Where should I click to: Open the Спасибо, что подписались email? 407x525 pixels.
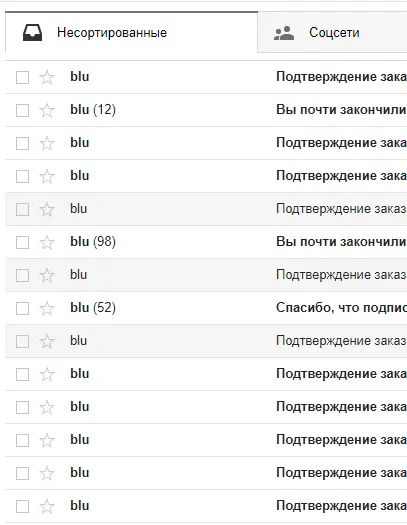(x=341, y=308)
